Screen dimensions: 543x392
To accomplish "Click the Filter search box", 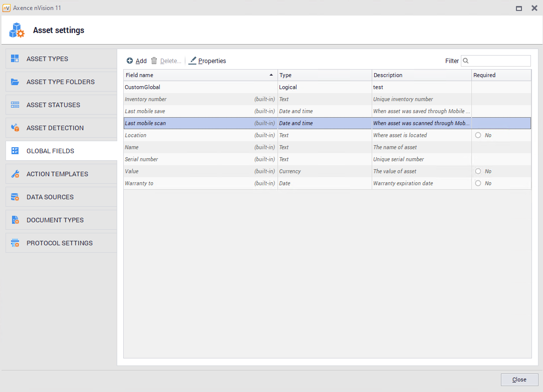I will (x=499, y=61).
